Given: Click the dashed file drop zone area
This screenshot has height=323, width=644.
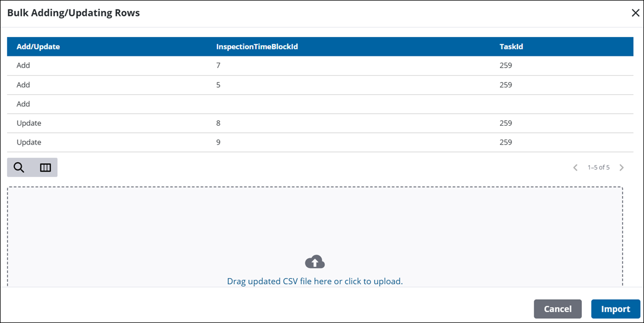Looking at the screenshot, I should coord(315,222).
